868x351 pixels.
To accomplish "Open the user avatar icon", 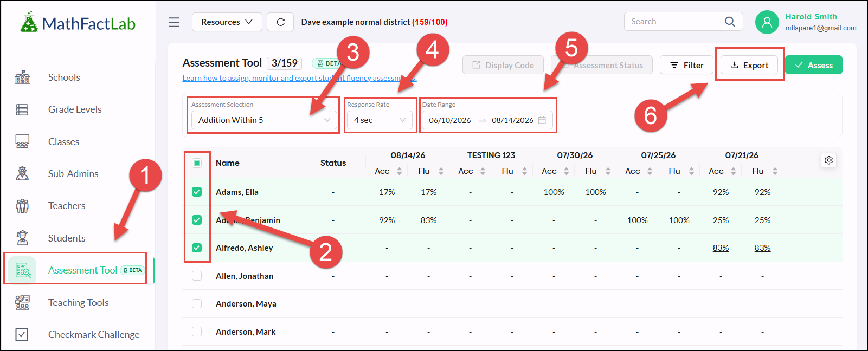I will click(767, 22).
